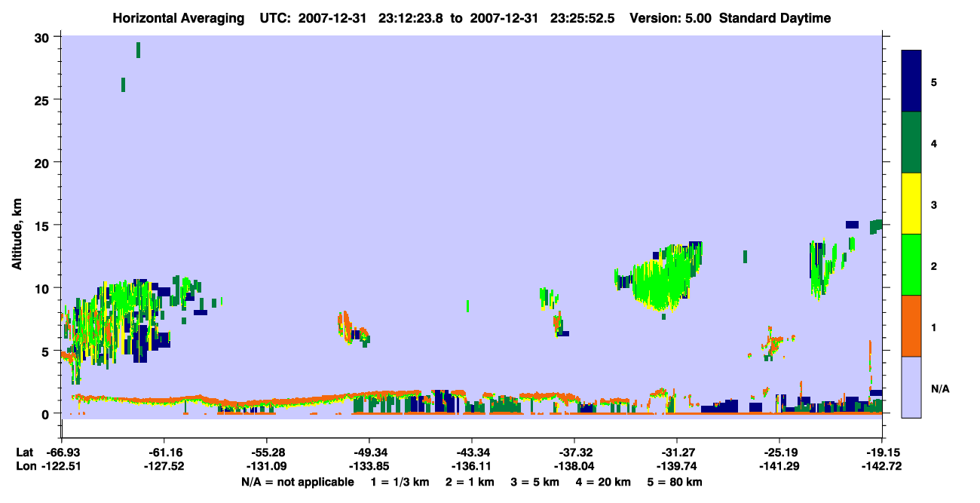This screenshot has width=980, height=503.
Task: Click the longitude value -131.09
Action: point(266,466)
